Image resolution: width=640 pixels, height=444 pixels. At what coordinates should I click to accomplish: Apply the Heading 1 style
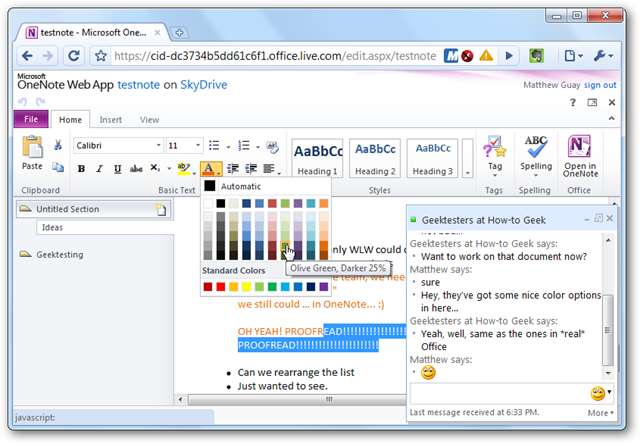click(x=318, y=158)
